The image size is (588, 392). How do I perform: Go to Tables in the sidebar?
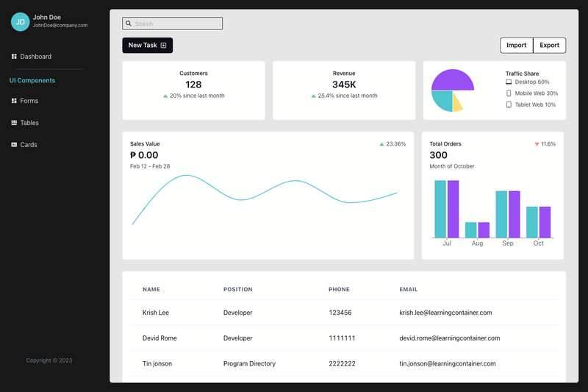point(25,123)
